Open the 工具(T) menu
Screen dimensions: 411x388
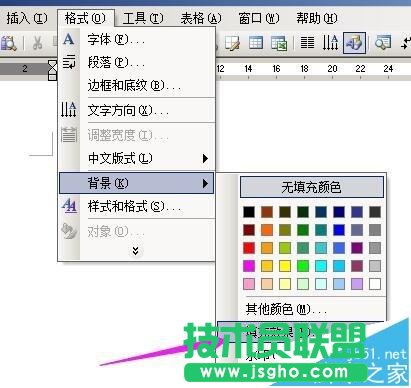tap(143, 18)
